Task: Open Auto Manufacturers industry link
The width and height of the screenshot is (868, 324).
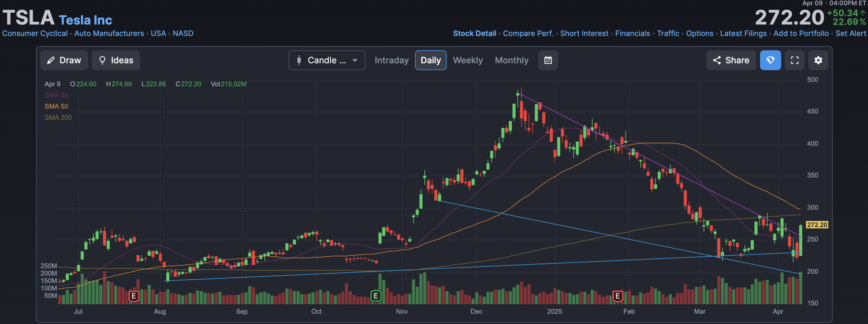Action: coord(109,34)
